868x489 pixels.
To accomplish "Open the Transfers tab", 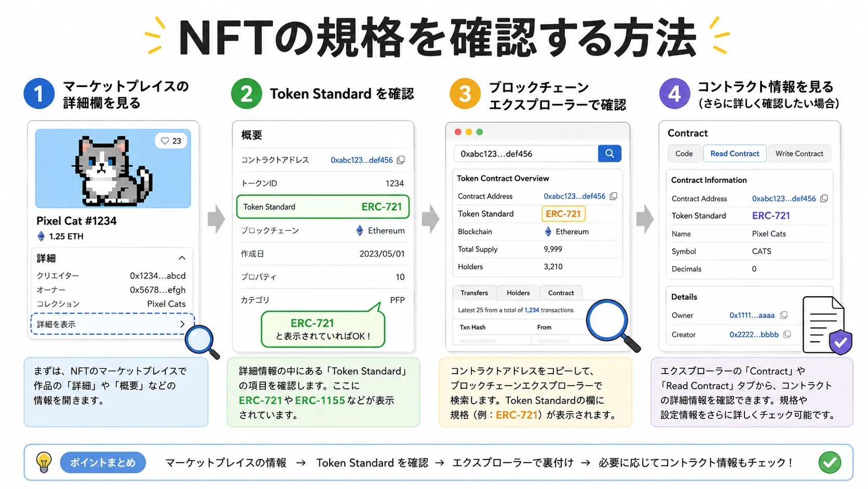I will point(474,293).
